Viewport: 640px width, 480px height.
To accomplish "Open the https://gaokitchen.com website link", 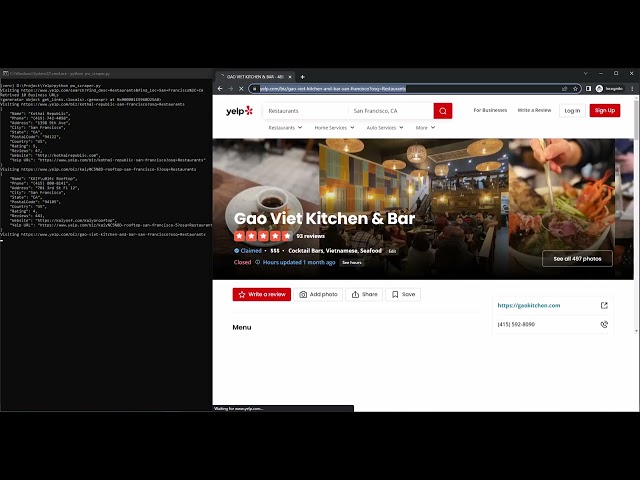I will tap(529, 305).
